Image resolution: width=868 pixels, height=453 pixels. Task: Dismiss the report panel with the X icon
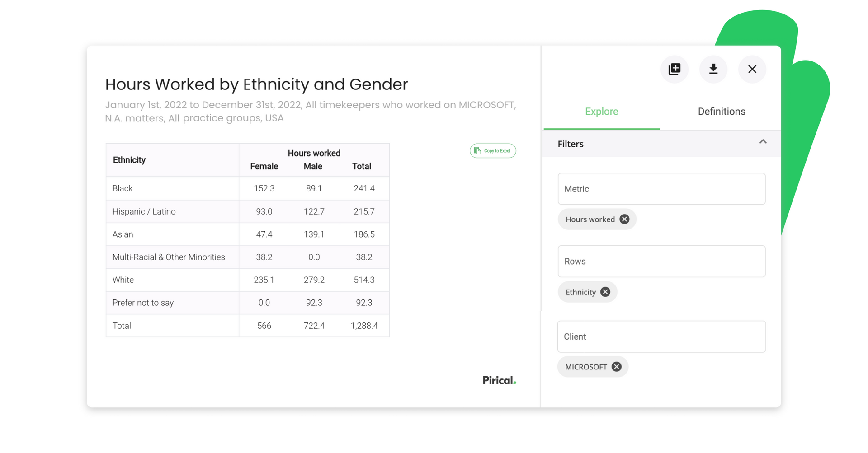coord(752,69)
